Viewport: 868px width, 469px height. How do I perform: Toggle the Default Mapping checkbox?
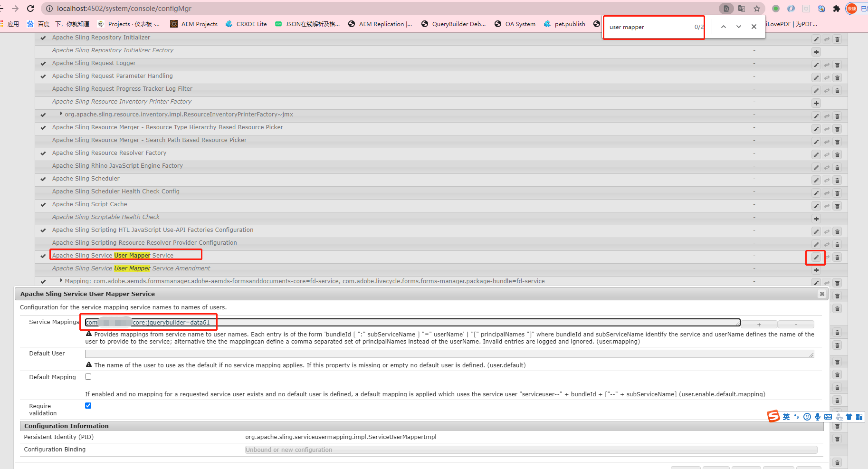(88, 377)
